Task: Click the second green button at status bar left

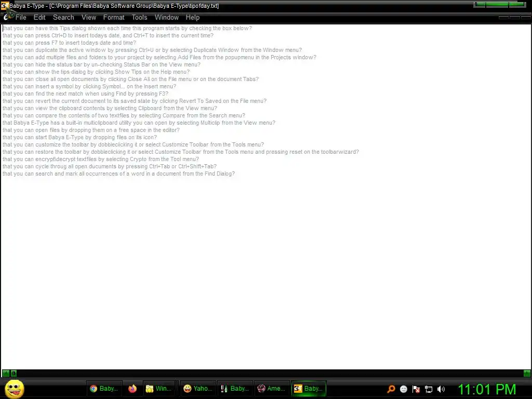Action: tap(14, 373)
